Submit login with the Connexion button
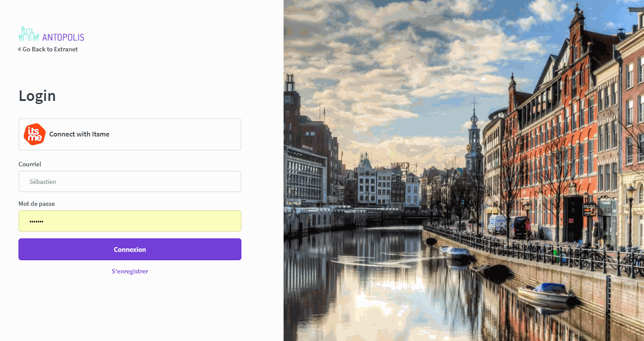The height and width of the screenshot is (341, 644). pyautogui.click(x=130, y=249)
